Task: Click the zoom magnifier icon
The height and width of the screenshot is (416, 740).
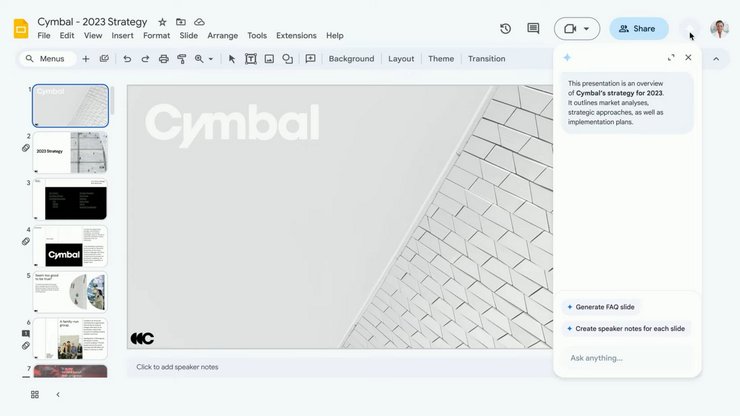Action: click(199, 59)
